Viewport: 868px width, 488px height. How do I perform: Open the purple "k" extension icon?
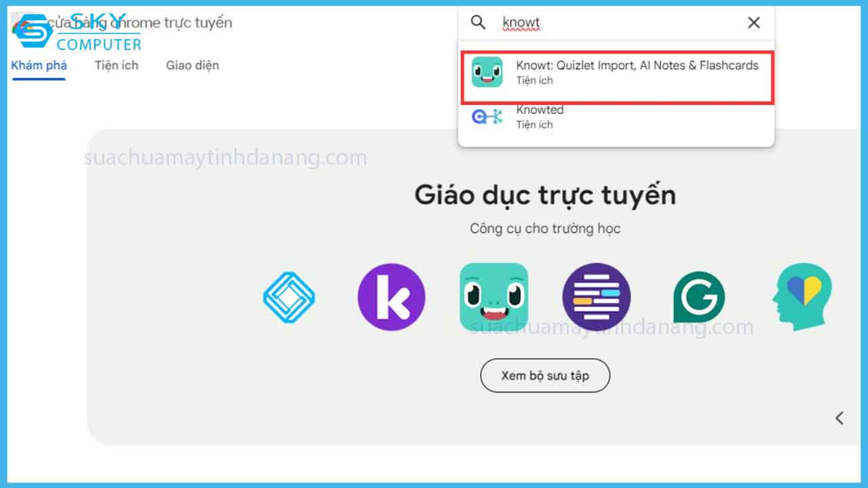(x=391, y=297)
